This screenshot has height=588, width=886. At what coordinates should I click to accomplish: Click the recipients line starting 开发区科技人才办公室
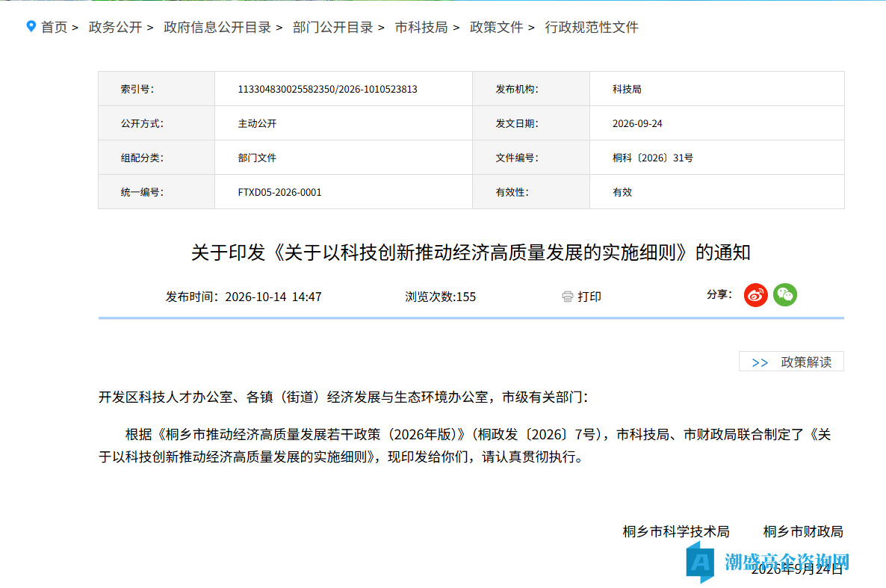click(x=343, y=397)
